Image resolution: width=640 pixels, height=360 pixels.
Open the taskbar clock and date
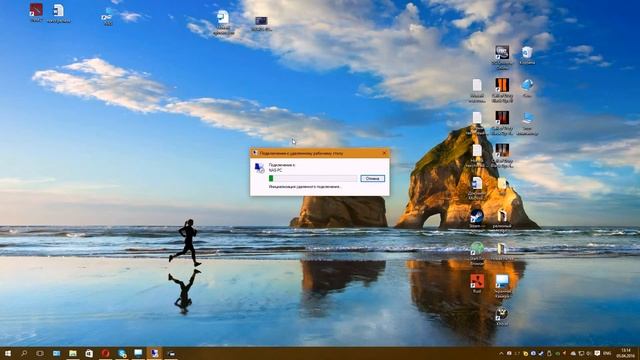click(625, 353)
